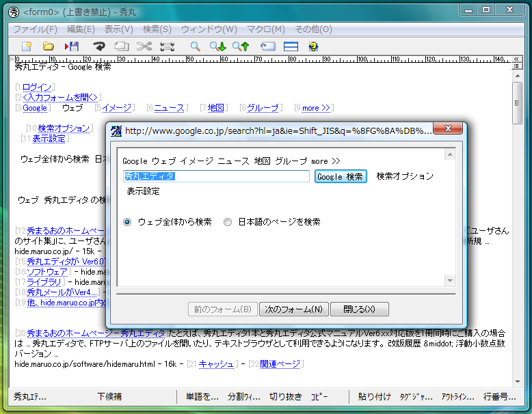This screenshot has height=414, width=532.
Task: Copy selection using the copy icon
Action: tap(122, 46)
